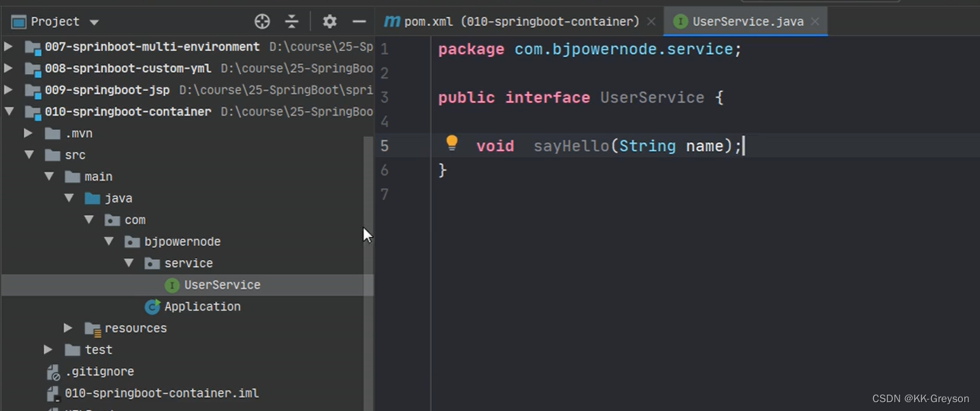Click the resources folder icon

(93, 329)
